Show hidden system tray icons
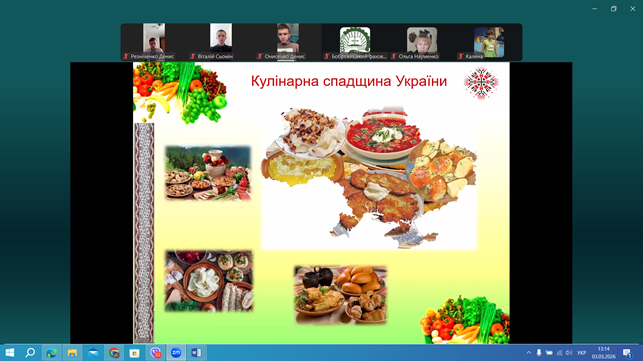The image size is (643, 361). 529,353
